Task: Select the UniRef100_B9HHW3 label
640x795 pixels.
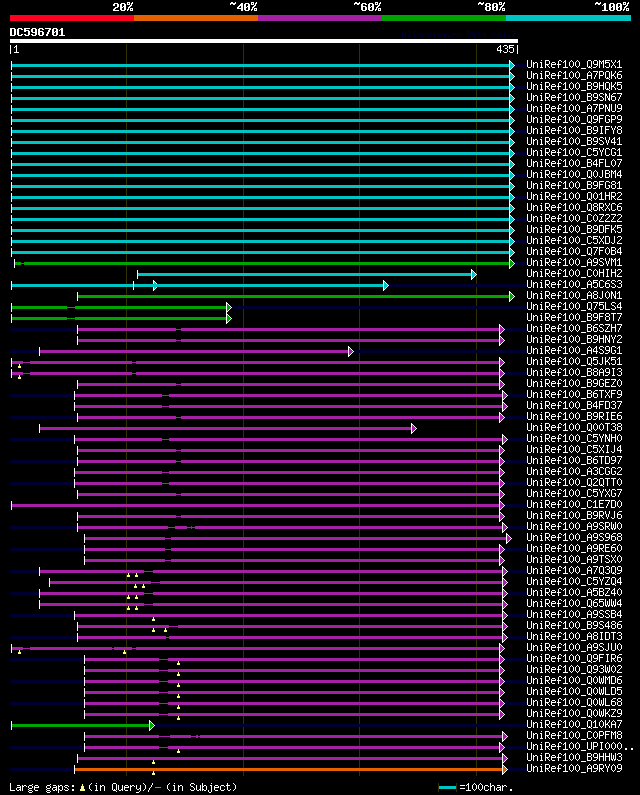Action: tap(574, 757)
